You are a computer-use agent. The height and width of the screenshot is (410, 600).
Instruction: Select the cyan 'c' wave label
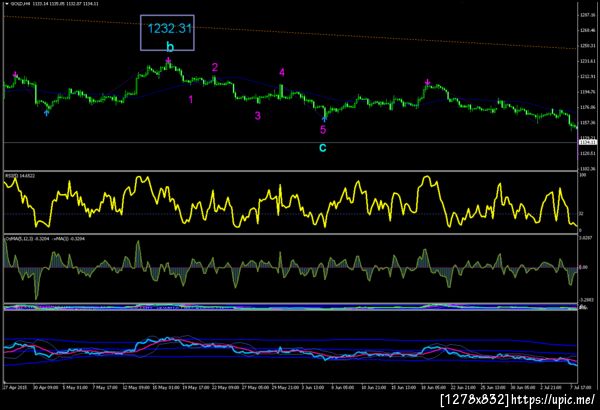323,147
